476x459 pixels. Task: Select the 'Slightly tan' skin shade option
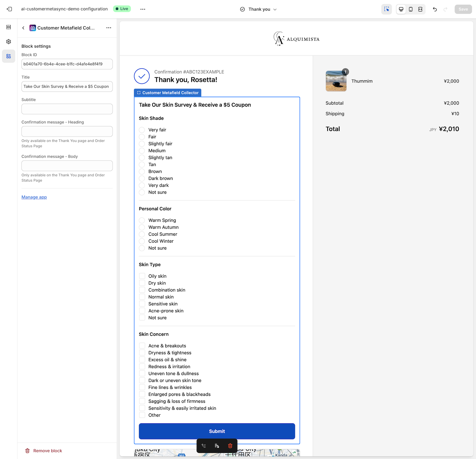point(142,158)
